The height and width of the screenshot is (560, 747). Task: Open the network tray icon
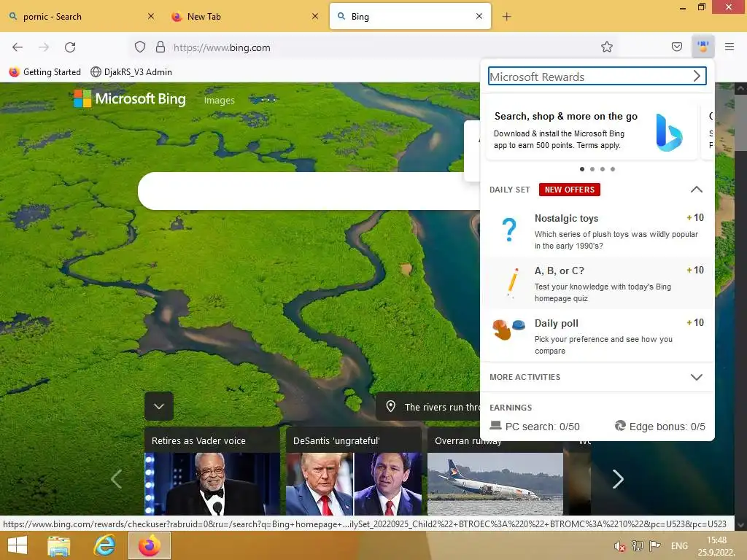[637, 545]
